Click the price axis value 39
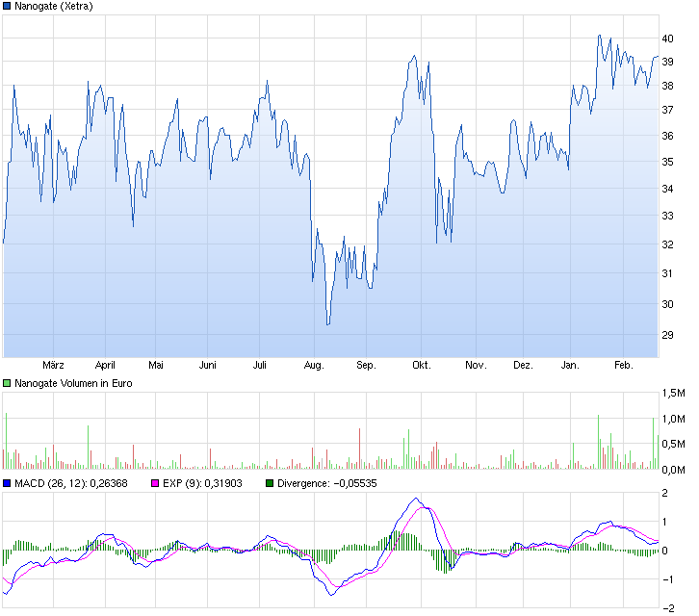The height and width of the screenshot is (616, 699). [x=667, y=62]
